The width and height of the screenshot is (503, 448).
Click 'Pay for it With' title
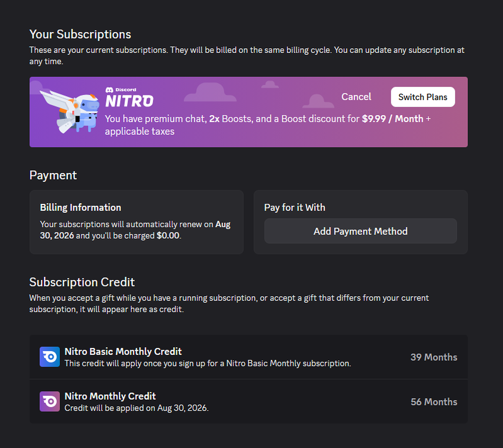point(295,208)
